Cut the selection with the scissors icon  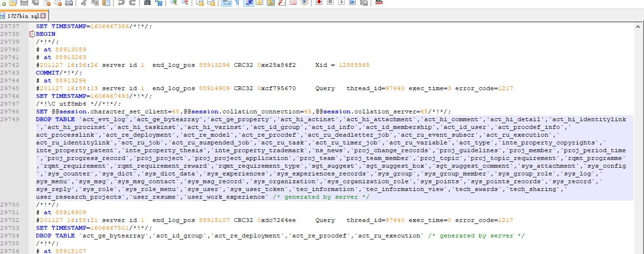(84, 2)
